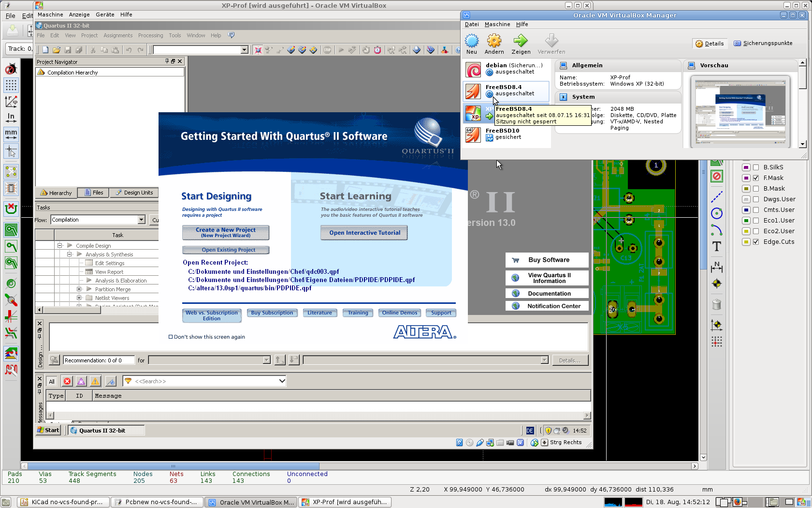Click the Buy Software button

pyautogui.click(x=547, y=260)
